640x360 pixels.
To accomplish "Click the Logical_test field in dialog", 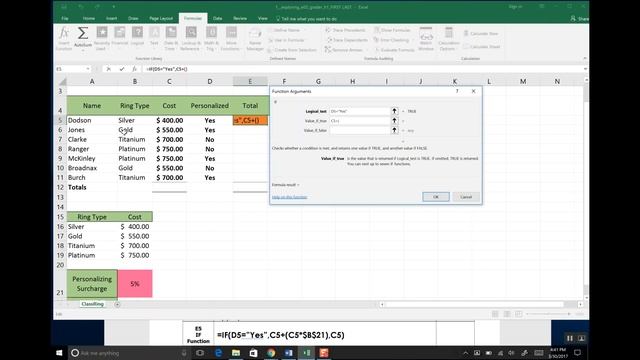I will (360, 111).
